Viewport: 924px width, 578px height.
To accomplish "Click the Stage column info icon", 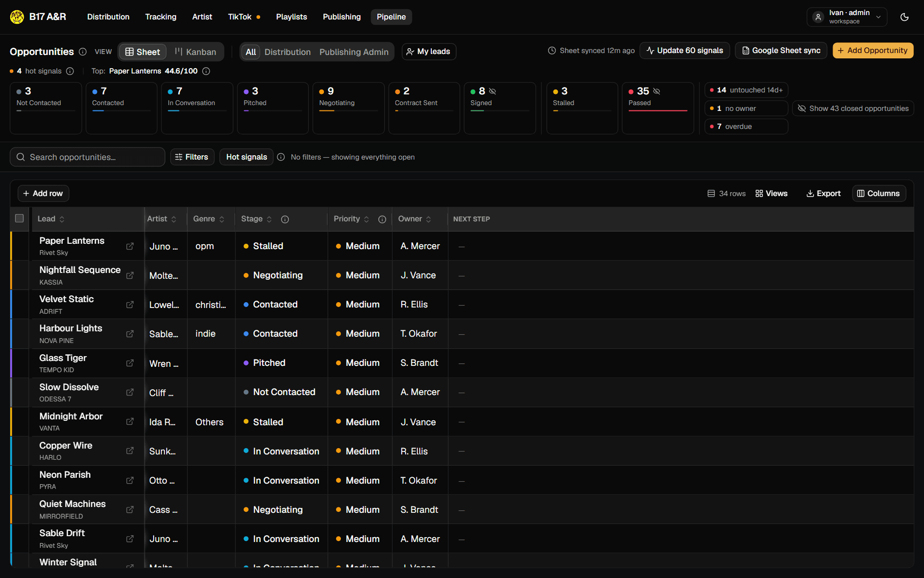I will 285,219.
